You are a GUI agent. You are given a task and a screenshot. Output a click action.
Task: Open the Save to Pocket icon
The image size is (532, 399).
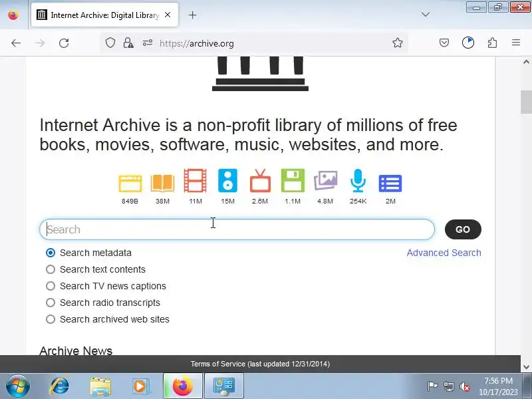[444, 43]
